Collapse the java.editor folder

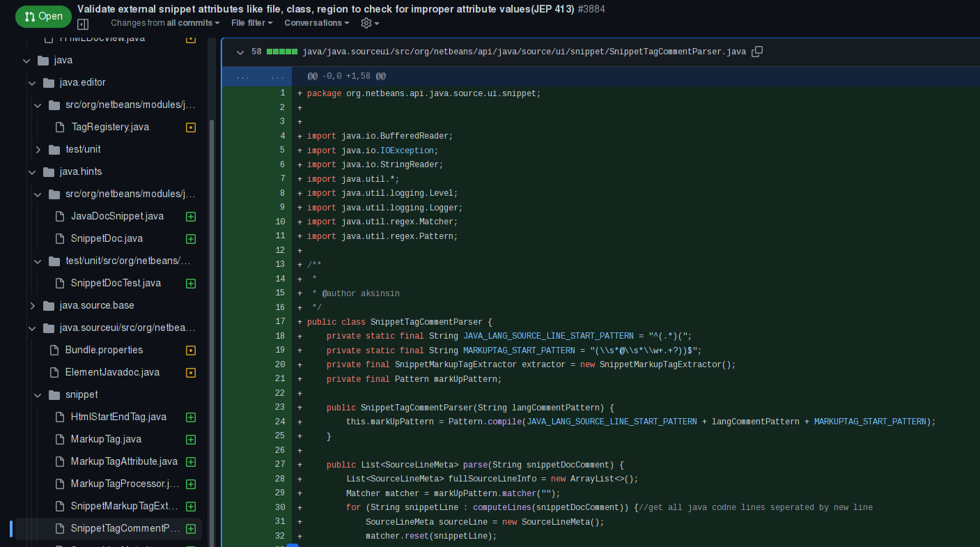[x=32, y=82]
